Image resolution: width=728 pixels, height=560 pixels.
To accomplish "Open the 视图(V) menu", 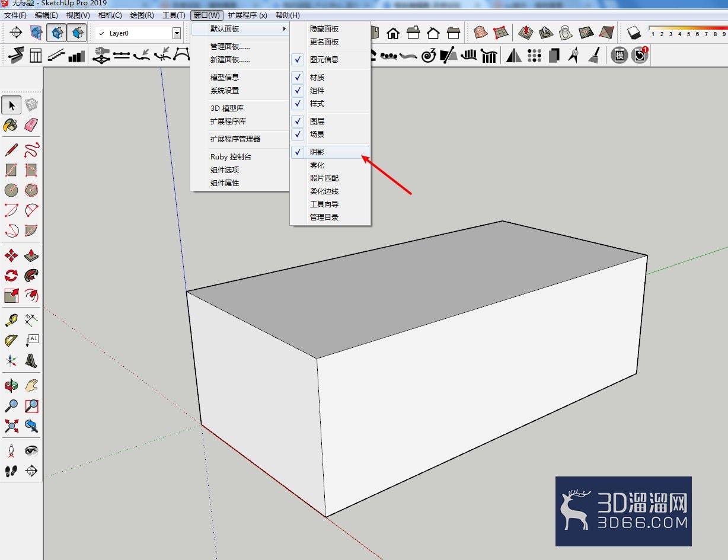I will click(78, 15).
